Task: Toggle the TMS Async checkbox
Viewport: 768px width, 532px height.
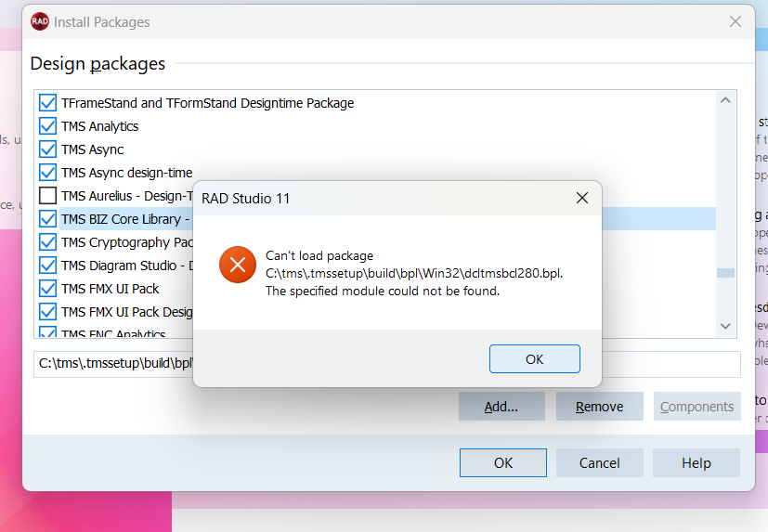Action: [x=47, y=149]
